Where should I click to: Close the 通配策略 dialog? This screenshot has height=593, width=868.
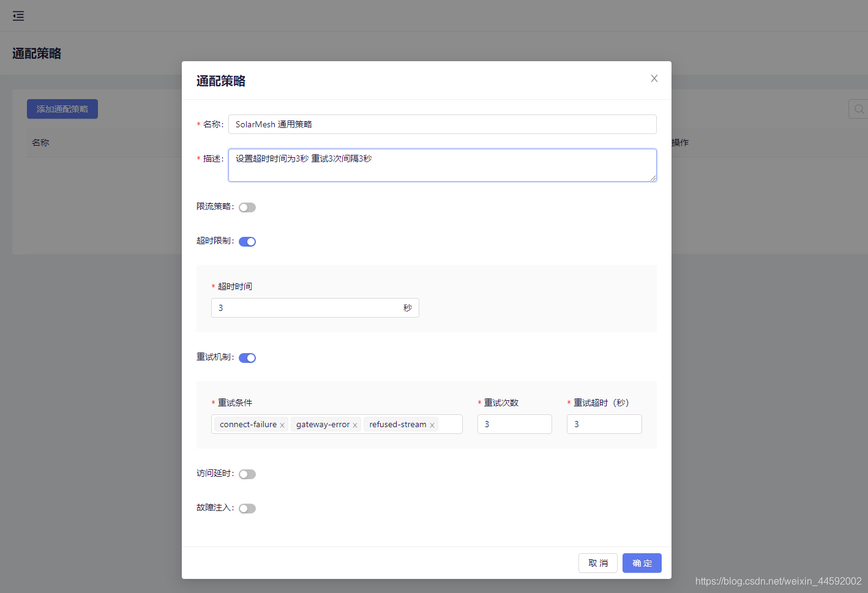pos(654,78)
